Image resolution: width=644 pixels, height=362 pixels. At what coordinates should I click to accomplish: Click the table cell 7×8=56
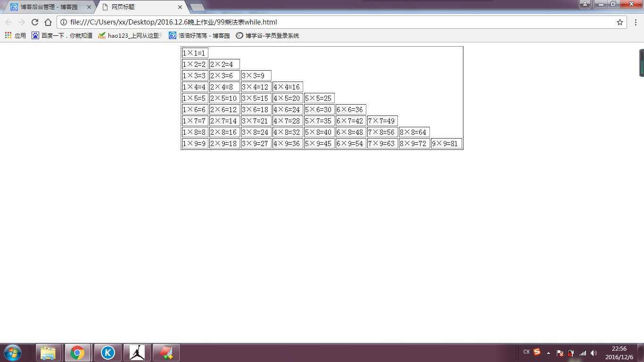click(x=382, y=132)
